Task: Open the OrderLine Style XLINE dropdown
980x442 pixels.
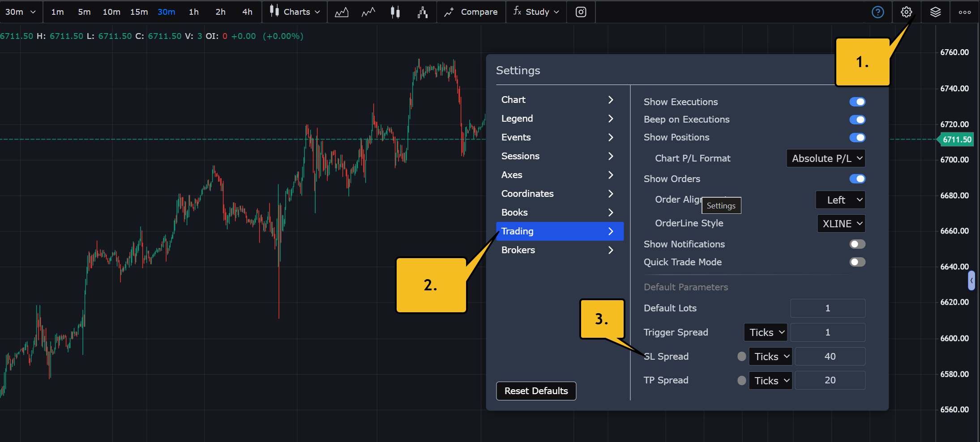Action: 841,224
